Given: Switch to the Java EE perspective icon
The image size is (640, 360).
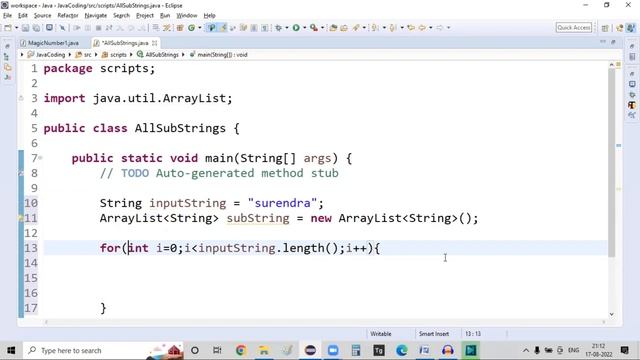Looking at the screenshot, I should (x=620, y=28).
